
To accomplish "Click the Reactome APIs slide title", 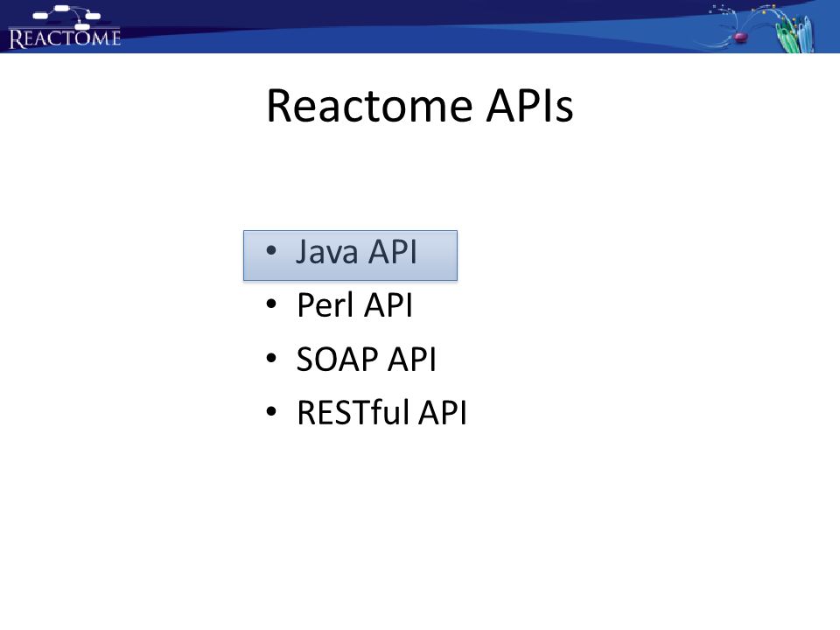I will click(x=420, y=106).
